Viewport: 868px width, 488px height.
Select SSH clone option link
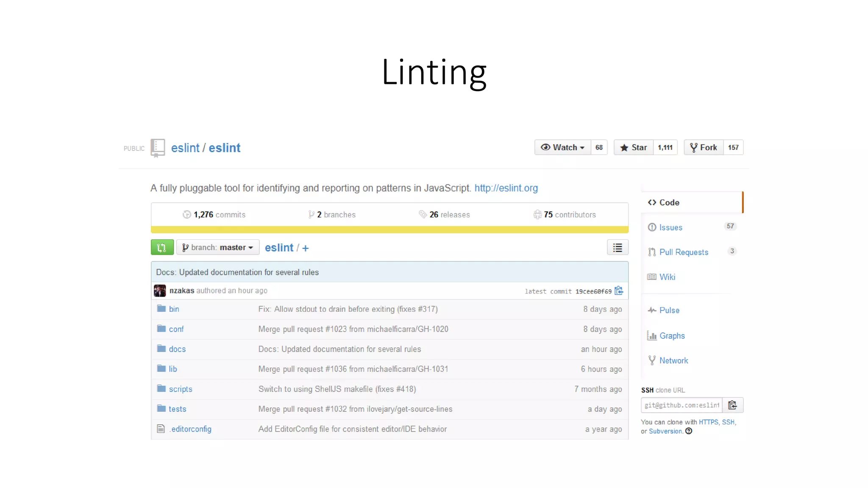tap(728, 422)
